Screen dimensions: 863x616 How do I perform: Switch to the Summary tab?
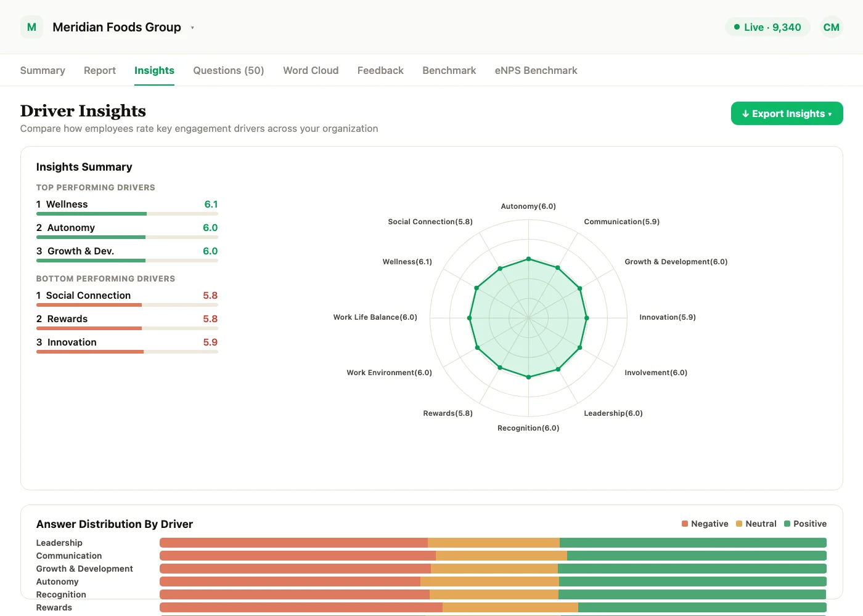point(43,70)
